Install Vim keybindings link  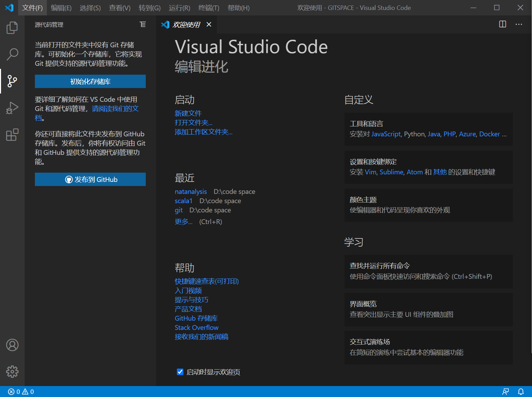click(x=371, y=172)
